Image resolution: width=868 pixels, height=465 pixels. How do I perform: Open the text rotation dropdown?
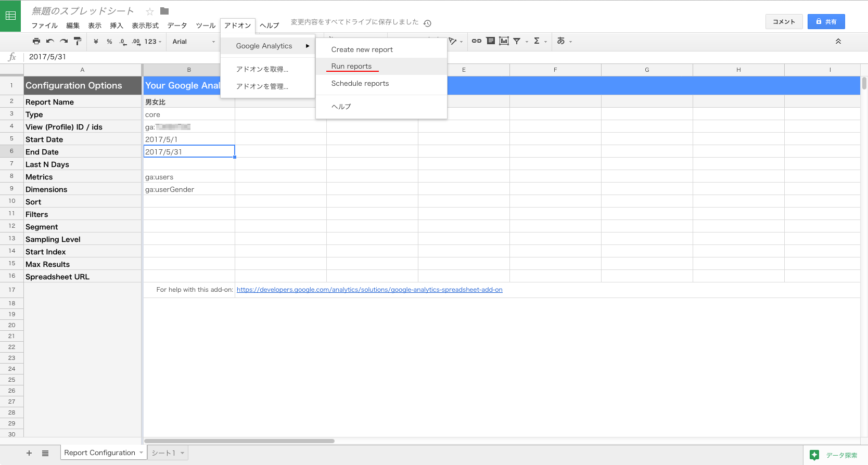455,41
